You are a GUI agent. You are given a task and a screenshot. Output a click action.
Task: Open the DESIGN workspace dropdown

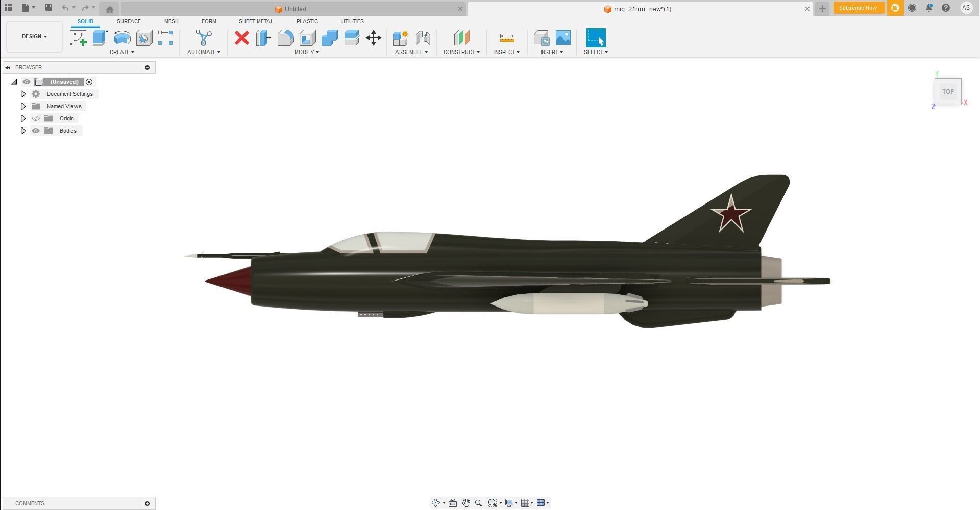tap(34, 37)
